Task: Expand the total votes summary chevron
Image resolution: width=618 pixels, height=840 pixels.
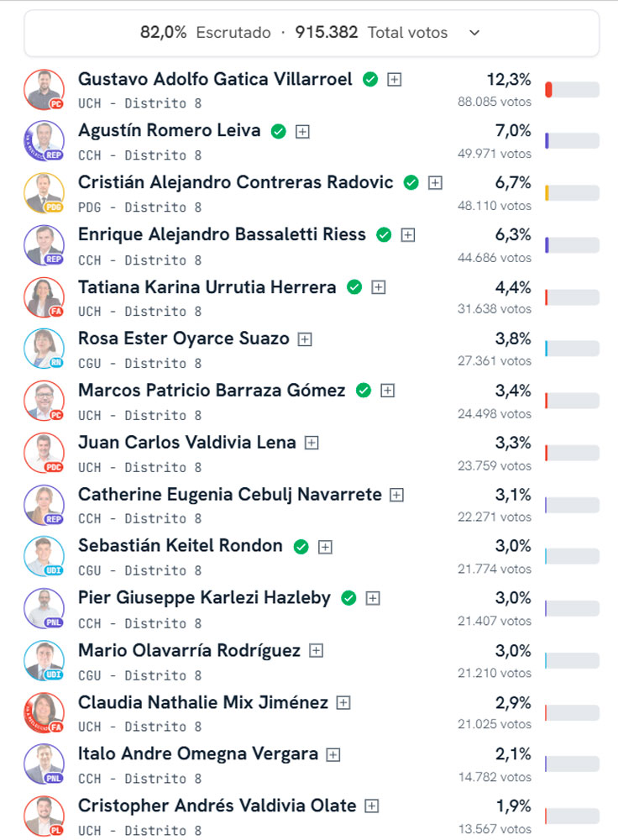Action: coord(474,33)
